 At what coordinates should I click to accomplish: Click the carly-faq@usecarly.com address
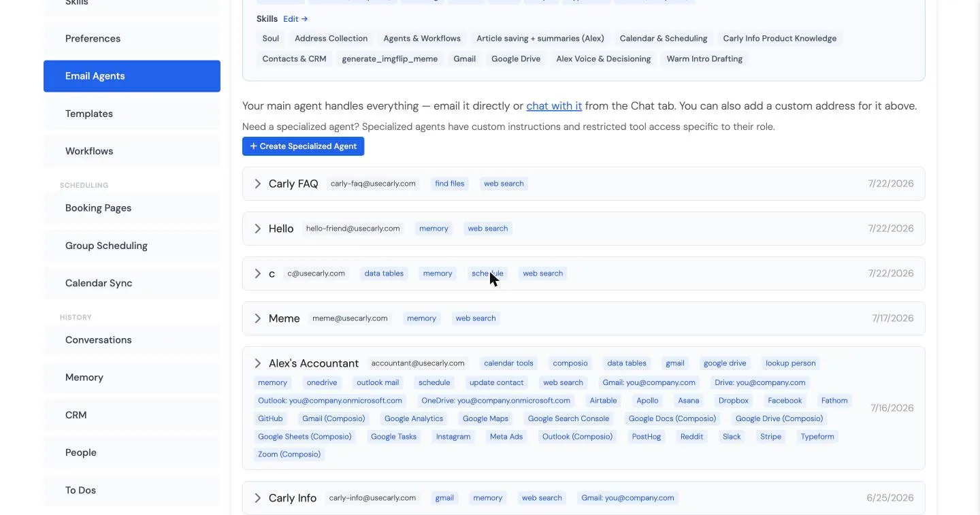373,184
